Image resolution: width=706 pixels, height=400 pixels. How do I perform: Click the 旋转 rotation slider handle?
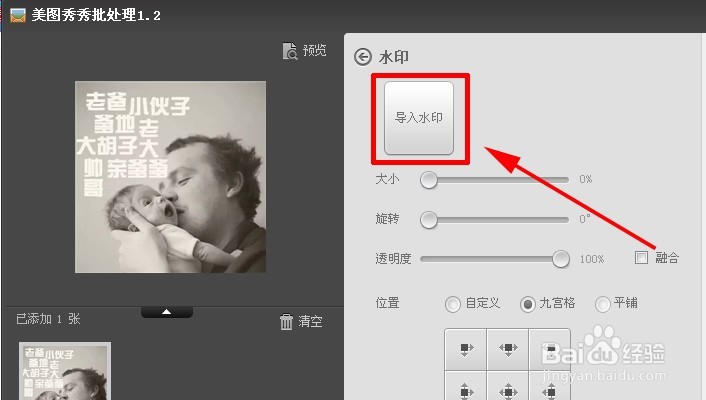pos(429,220)
